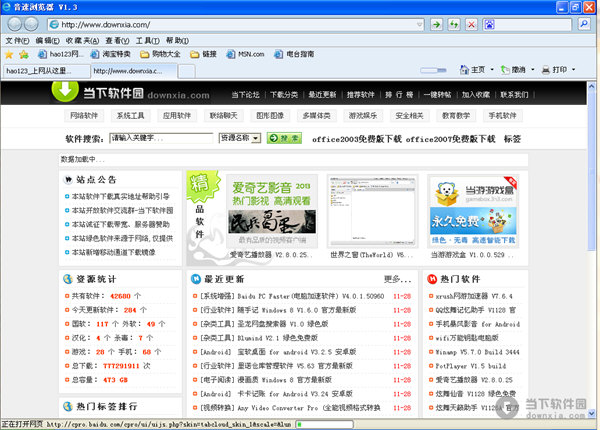This screenshot has width=600, height=430.
Task: Click 最近更新 in the top navigation
Action: (x=322, y=95)
